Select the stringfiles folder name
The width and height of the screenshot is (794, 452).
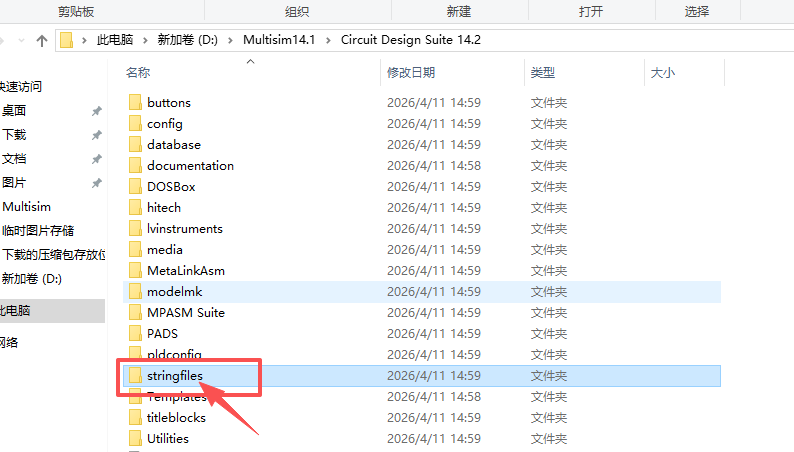click(175, 376)
